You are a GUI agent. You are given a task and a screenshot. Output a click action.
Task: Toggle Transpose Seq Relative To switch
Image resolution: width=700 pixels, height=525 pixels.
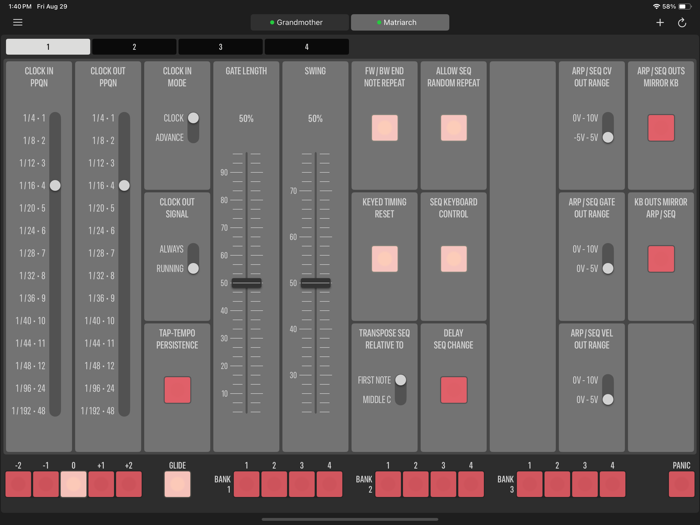tap(400, 390)
